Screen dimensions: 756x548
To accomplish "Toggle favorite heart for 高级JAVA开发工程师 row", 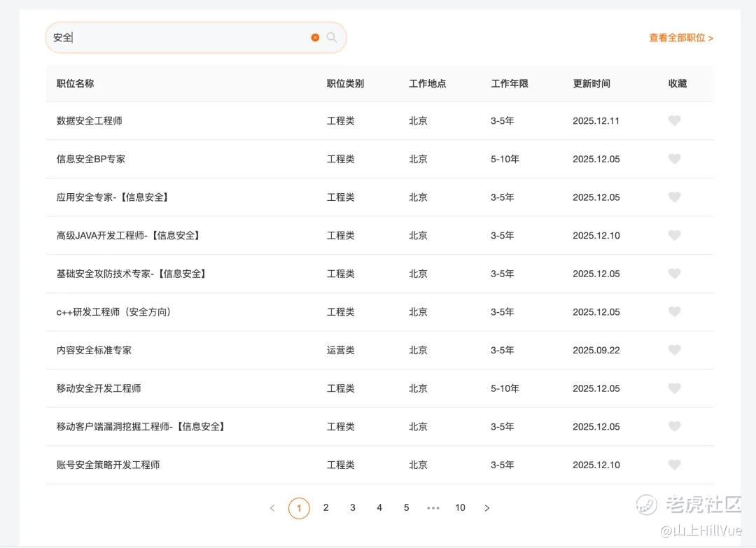I will pyautogui.click(x=675, y=235).
